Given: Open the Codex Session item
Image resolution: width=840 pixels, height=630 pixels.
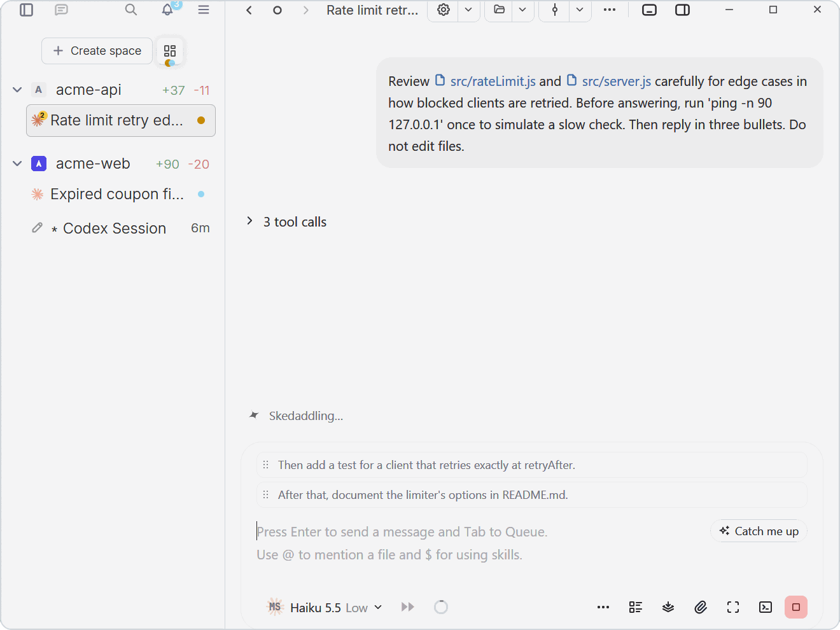Looking at the screenshot, I should [x=121, y=228].
